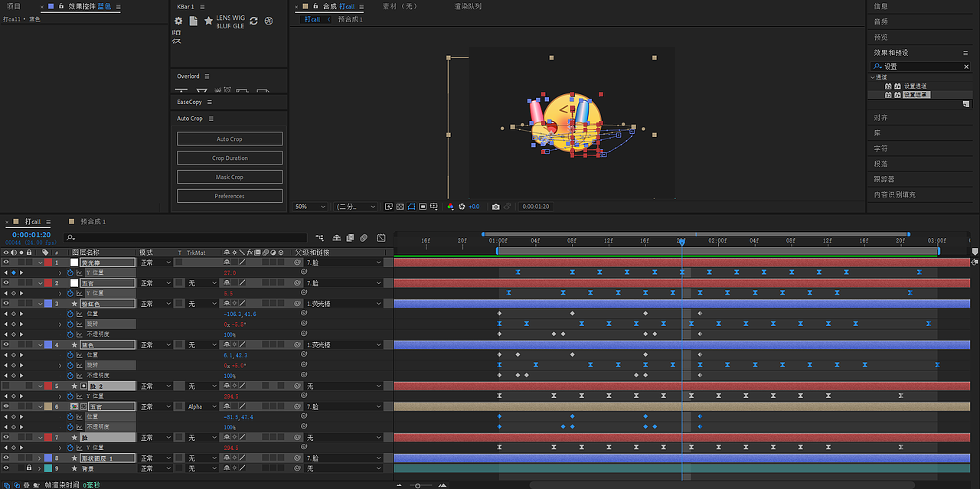The height and width of the screenshot is (489, 980).
Task: Open 效果和预设 panel menu icon
Action: 965,53
